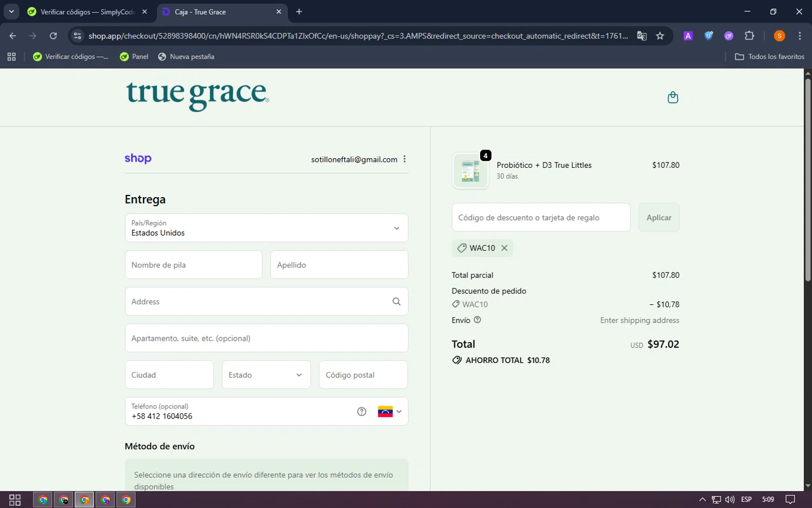Open the Verificar códigos bookmark

[x=70, y=56]
